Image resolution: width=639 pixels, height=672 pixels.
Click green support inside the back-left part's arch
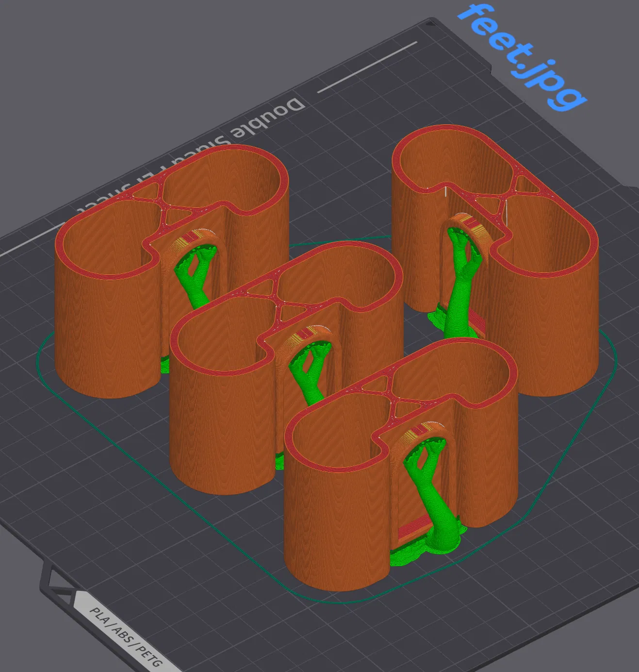(194, 277)
